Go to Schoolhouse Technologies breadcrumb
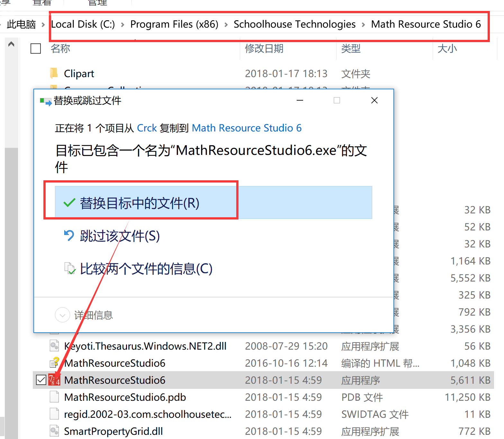This screenshot has height=439, width=504. 295,24
